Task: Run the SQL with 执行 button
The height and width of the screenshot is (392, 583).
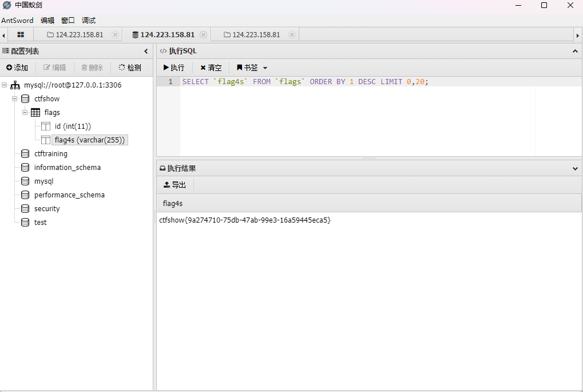Action: 174,68
